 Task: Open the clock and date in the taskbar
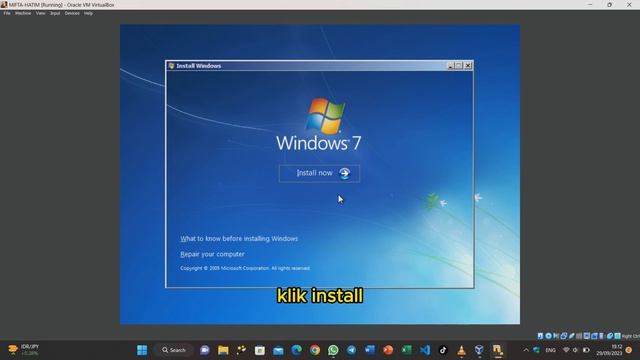point(609,350)
